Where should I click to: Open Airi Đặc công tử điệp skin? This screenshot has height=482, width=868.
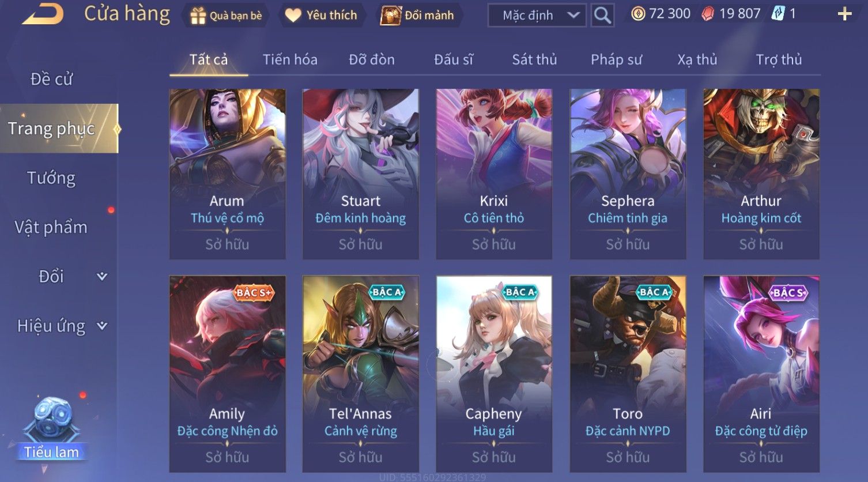[761, 374]
